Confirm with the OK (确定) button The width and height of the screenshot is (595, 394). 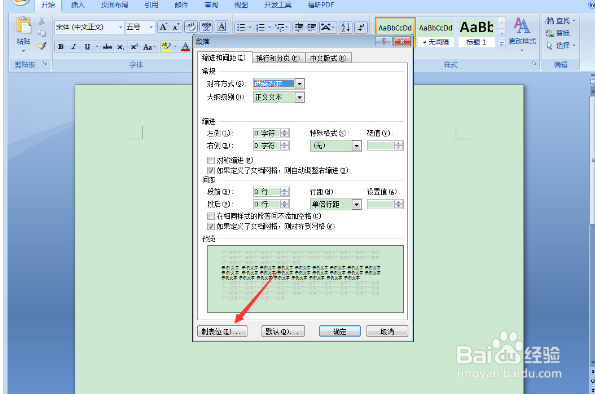point(340,331)
